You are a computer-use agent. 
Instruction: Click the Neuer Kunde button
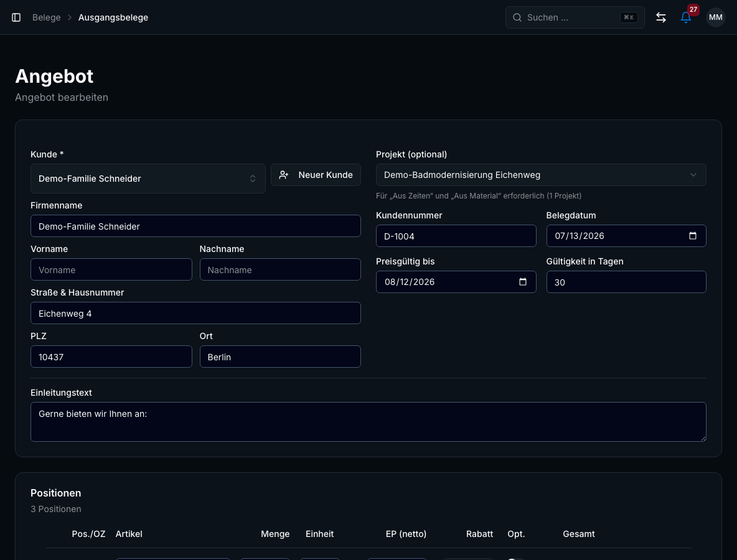(x=316, y=175)
